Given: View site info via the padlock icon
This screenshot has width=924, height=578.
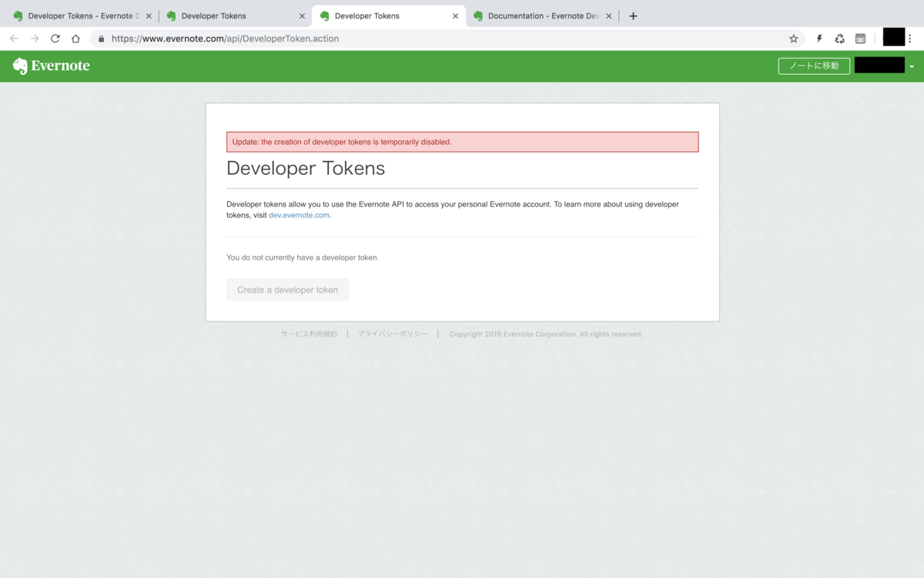Looking at the screenshot, I should coord(101,39).
